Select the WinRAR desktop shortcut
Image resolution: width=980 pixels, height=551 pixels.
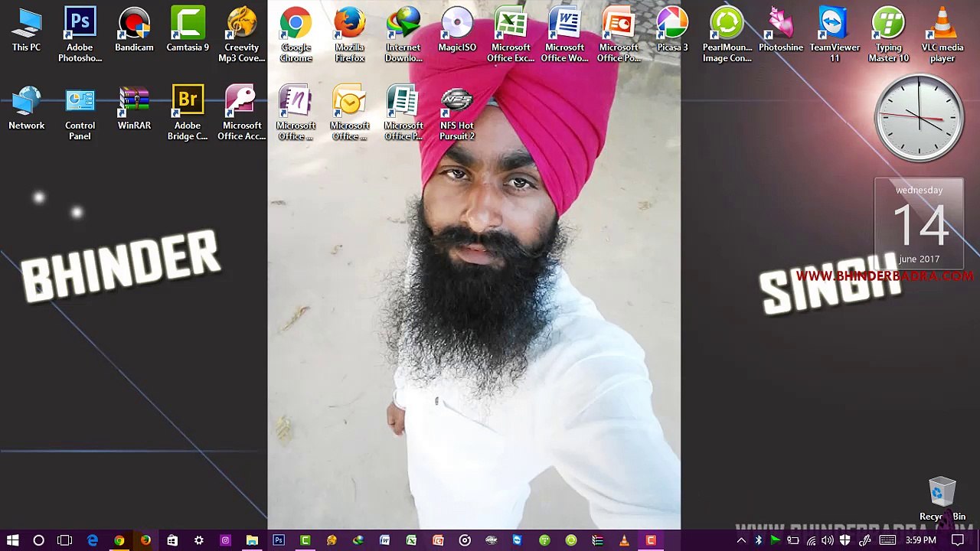tap(134, 109)
